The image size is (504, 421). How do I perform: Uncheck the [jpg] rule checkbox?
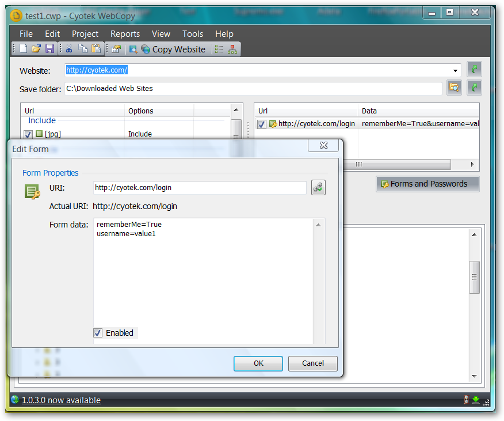point(28,134)
